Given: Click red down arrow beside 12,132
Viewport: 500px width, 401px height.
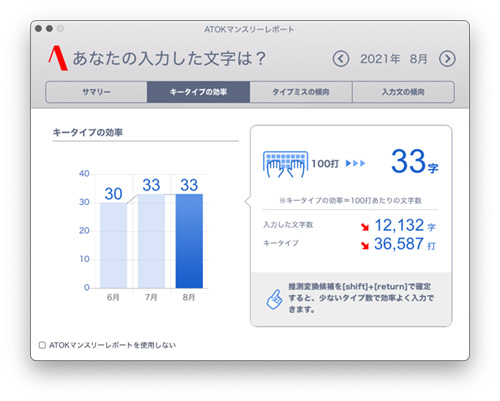Looking at the screenshot, I should click(x=365, y=227).
